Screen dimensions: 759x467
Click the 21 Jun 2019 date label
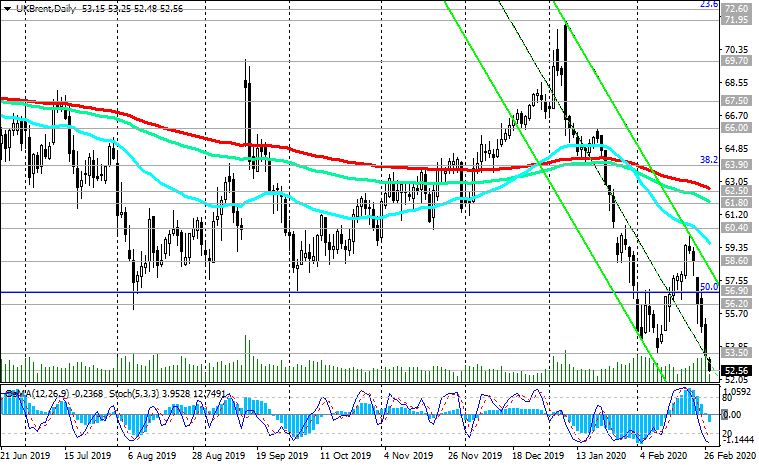pyautogui.click(x=26, y=456)
